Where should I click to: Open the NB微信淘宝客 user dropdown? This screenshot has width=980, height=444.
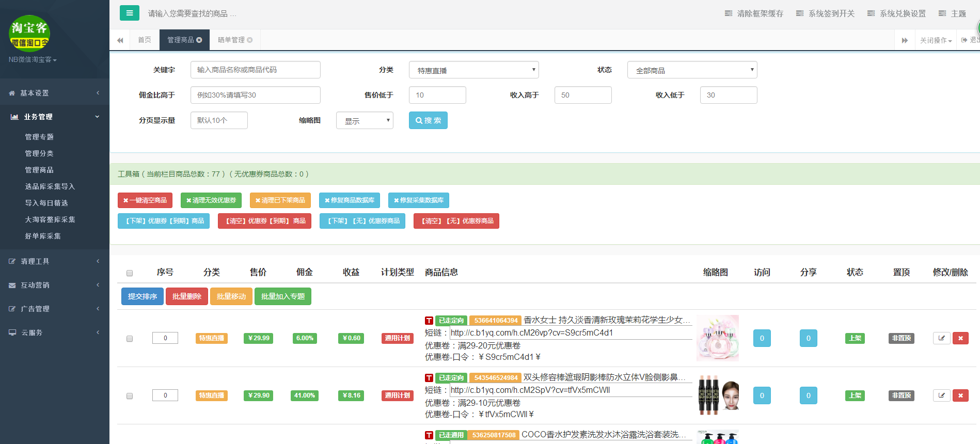[x=33, y=59]
